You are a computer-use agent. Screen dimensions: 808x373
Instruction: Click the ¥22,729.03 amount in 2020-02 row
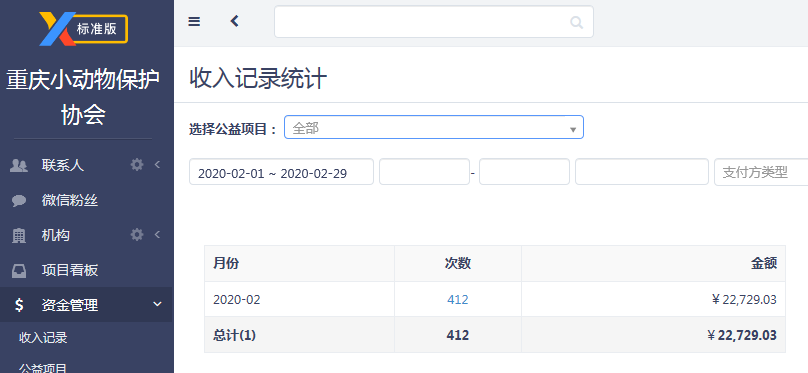point(744,299)
